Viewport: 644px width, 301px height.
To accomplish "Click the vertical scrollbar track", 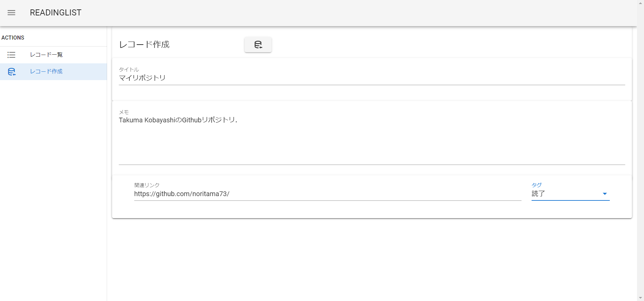I will tap(640, 151).
